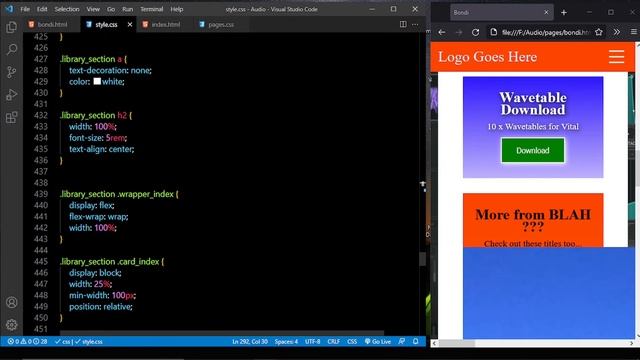
Task: Click line number 439 in gutter
Action: (41, 194)
